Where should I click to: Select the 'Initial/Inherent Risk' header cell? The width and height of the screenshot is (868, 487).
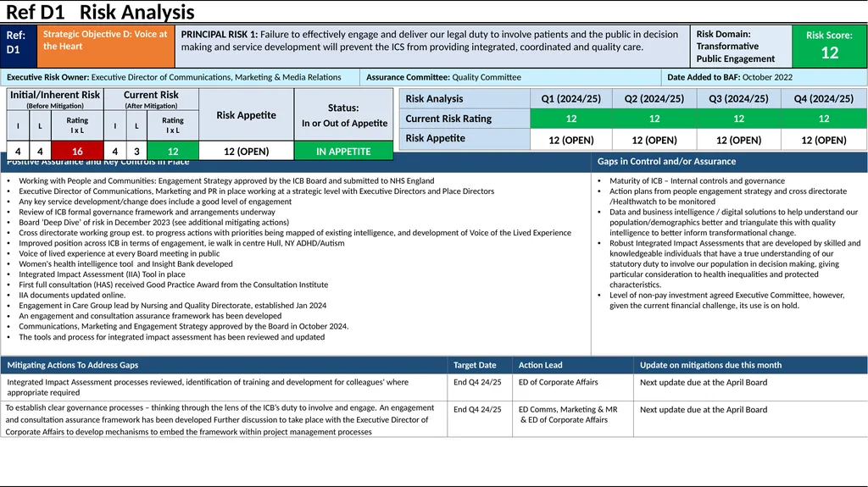(55, 99)
